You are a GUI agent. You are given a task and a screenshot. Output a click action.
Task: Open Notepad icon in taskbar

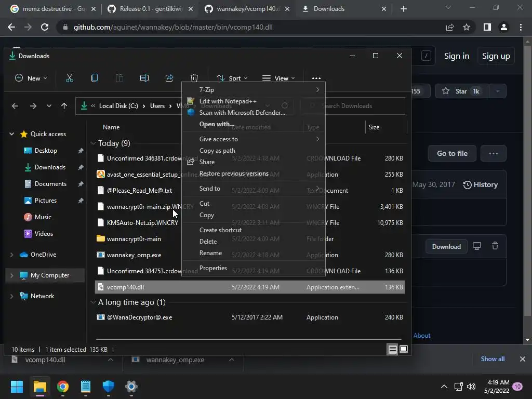[86, 387]
